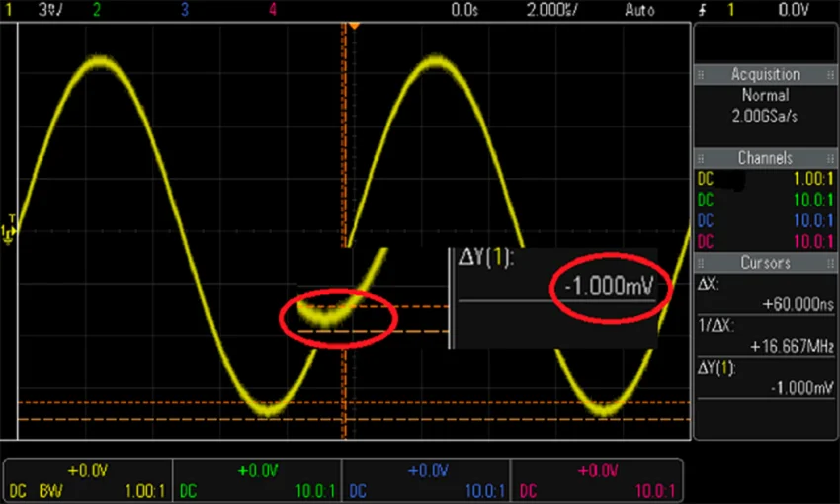Open the green channel 2 softkey
The height and width of the screenshot is (504, 840).
(x=257, y=480)
